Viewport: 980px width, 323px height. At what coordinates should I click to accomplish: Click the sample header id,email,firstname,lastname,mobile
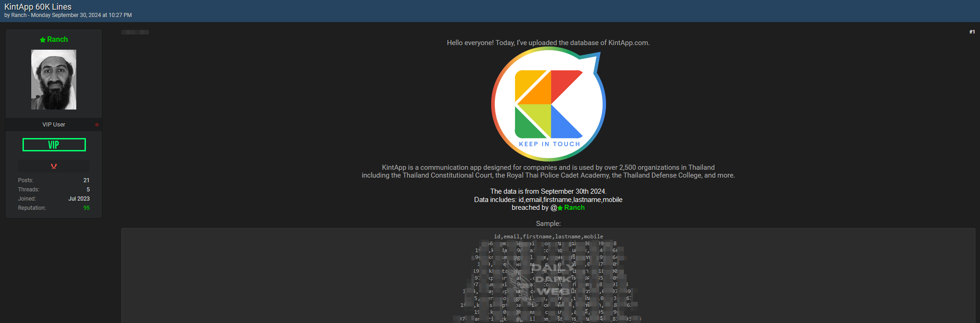tap(549, 236)
